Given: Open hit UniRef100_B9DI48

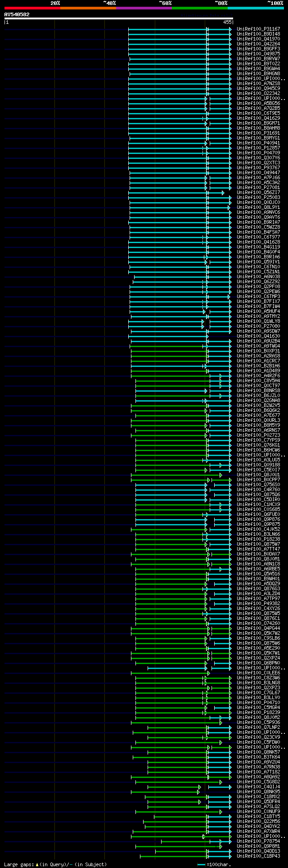Looking at the screenshot, I should point(258,34).
